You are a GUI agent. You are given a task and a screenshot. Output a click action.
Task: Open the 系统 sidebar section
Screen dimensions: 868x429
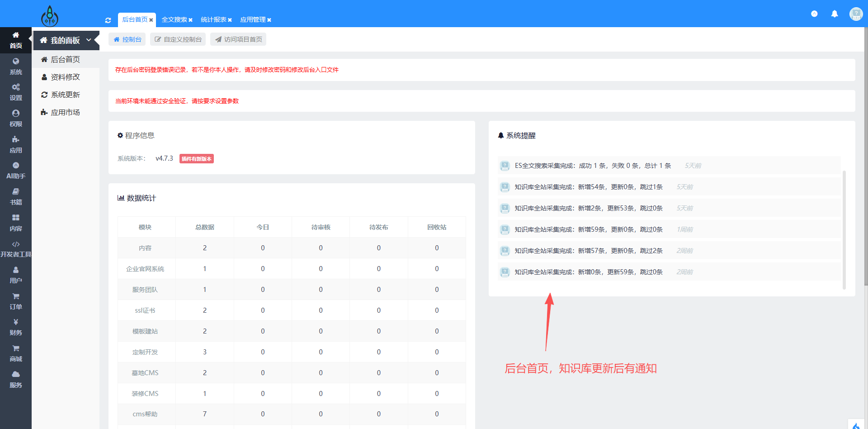[16, 67]
